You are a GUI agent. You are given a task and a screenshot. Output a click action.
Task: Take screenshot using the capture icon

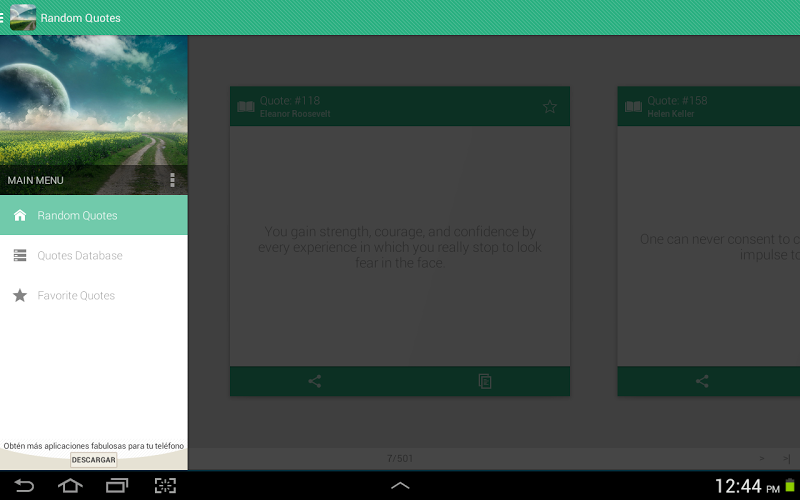pyautogui.click(x=165, y=485)
